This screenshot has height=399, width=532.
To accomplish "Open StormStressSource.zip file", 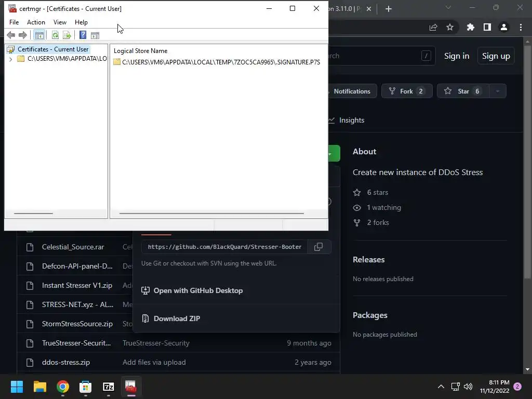I will (x=77, y=324).
